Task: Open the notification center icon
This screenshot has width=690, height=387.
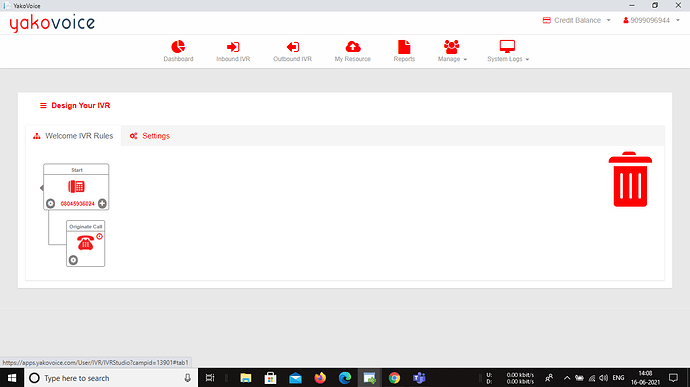Action: pyautogui.click(x=673, y=378)
